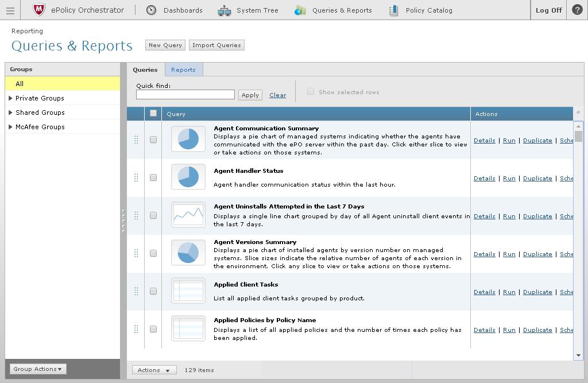Click the drag handle for Applied Client Tasks
588x383 pixels.
(x=136, y=291)
